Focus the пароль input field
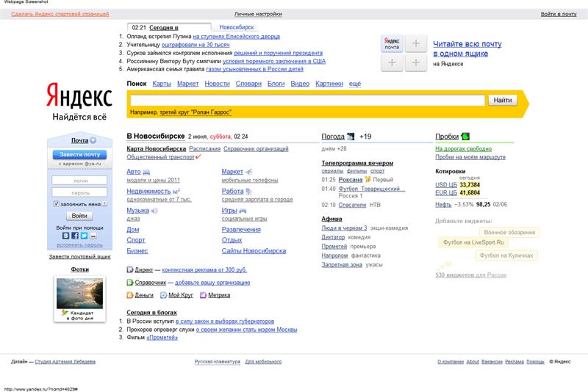The width and height of the screenshot is (588, 392). (x=79, y=192)
